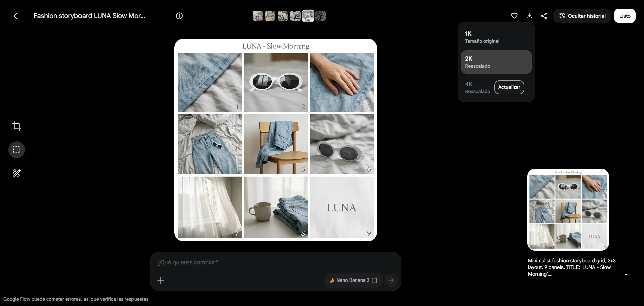Select the hand-on-fabric top strip thumbnail
Image resolution: width=644 pixels, height=306 pixels.
(283, 16)
